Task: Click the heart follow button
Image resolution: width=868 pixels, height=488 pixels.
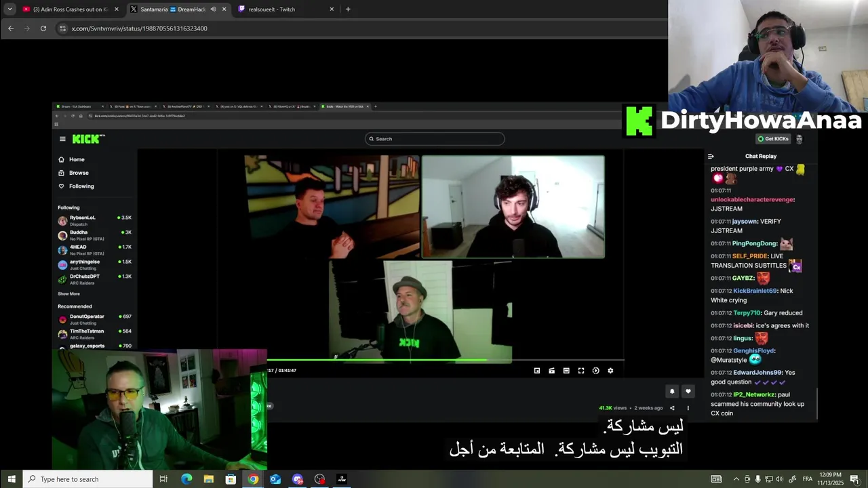Action: pyautogui.click(x=688, y=391)
